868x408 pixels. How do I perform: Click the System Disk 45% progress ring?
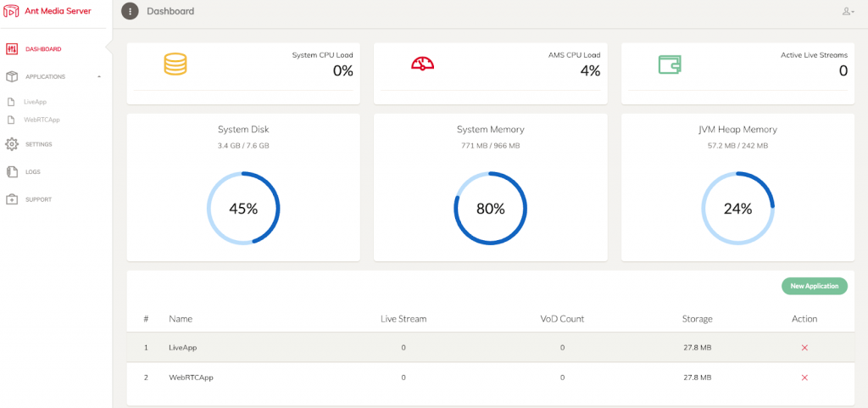[x=243, y=208]
